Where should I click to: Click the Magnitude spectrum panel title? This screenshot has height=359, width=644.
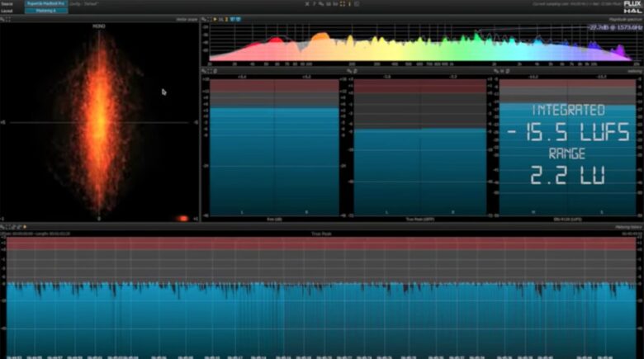click(625, 18)
